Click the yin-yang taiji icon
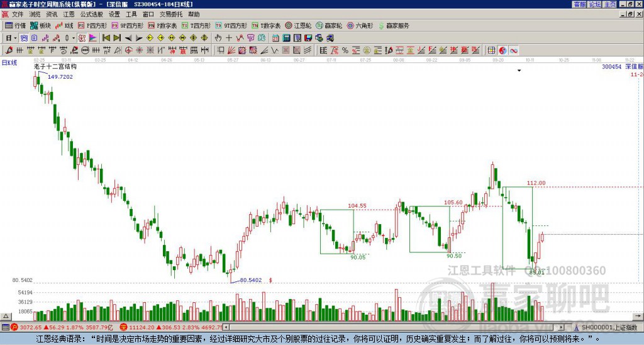The width and height of the screenshot is (644, 345). (502, 50)
